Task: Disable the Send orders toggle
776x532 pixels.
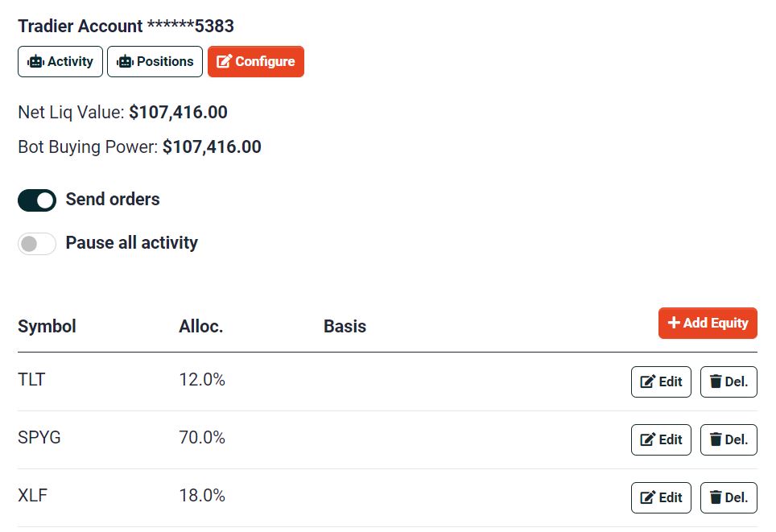Action: [x=37, y=200]
